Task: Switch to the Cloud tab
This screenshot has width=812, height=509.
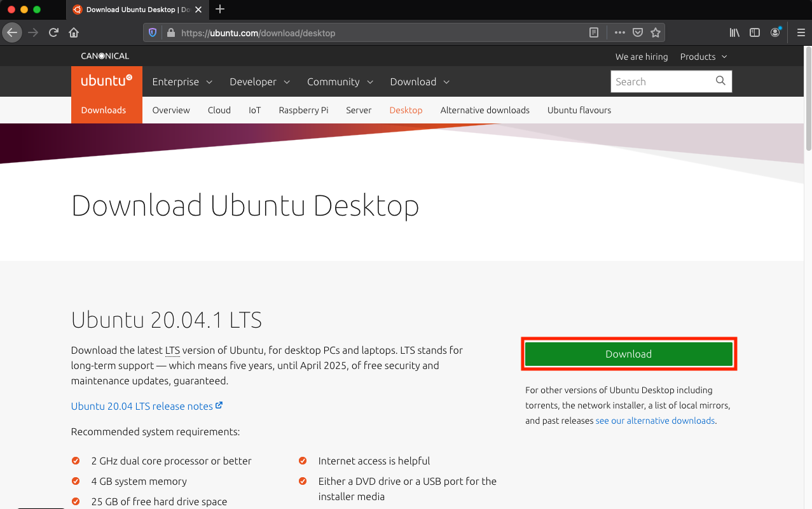Action: (x=219, y=110)
